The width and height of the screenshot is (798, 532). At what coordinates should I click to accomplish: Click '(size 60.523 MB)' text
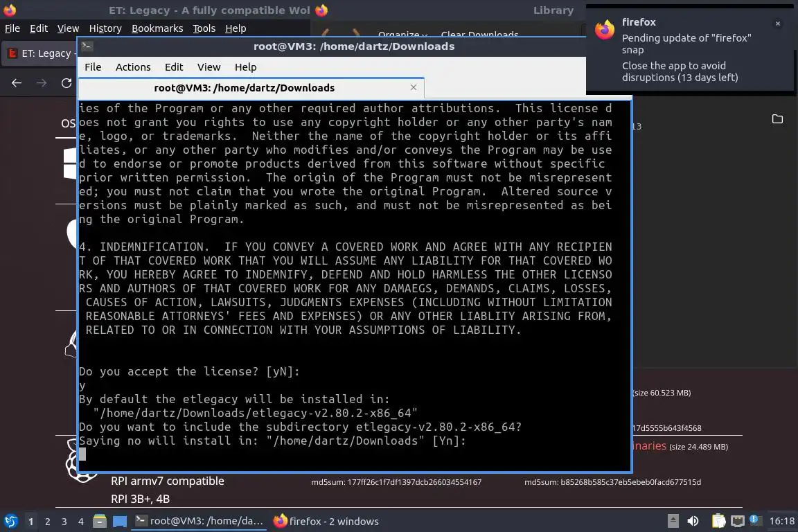(x=662, y=393)
